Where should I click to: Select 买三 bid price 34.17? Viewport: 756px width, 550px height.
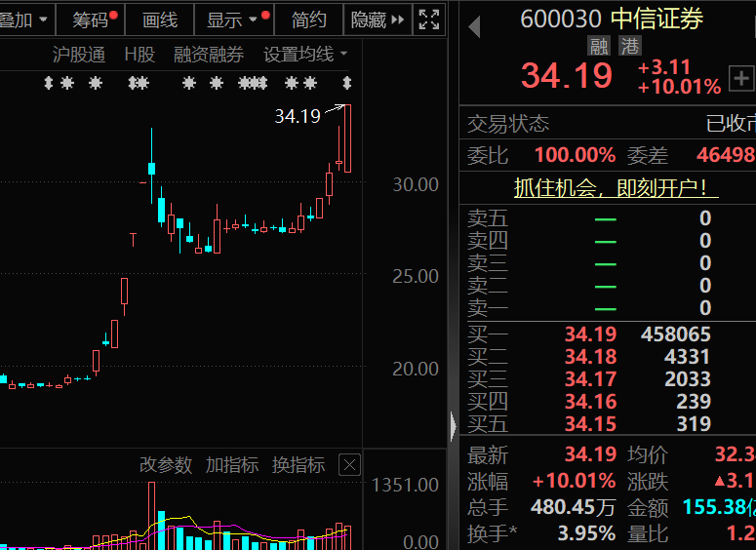coord(590,379)
